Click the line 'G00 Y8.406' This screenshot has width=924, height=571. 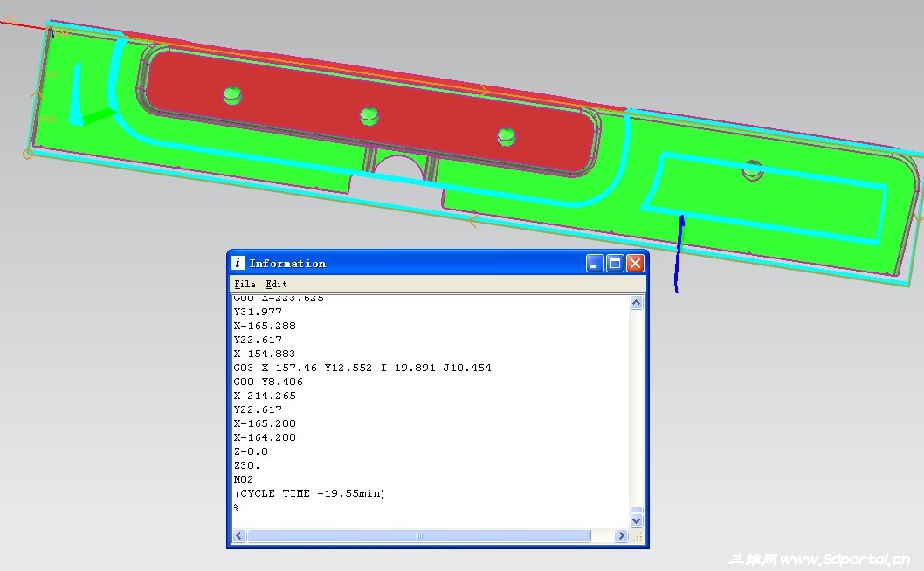coord(268,382)
